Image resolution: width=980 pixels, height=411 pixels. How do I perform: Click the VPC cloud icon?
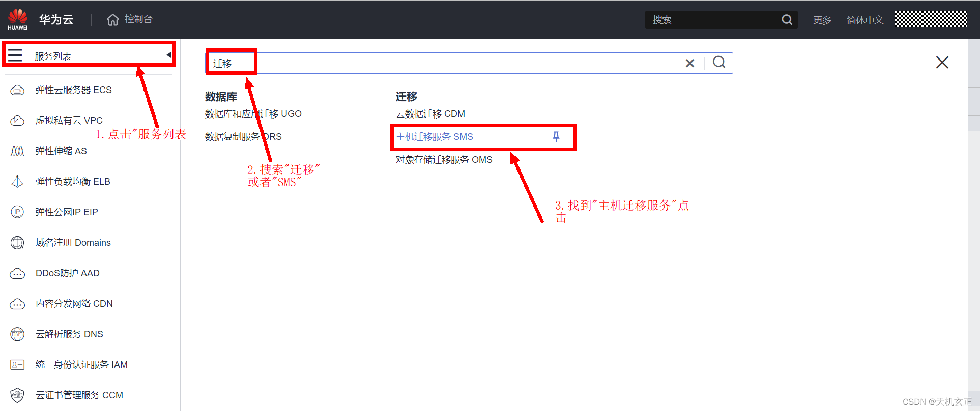click(17, 121)
